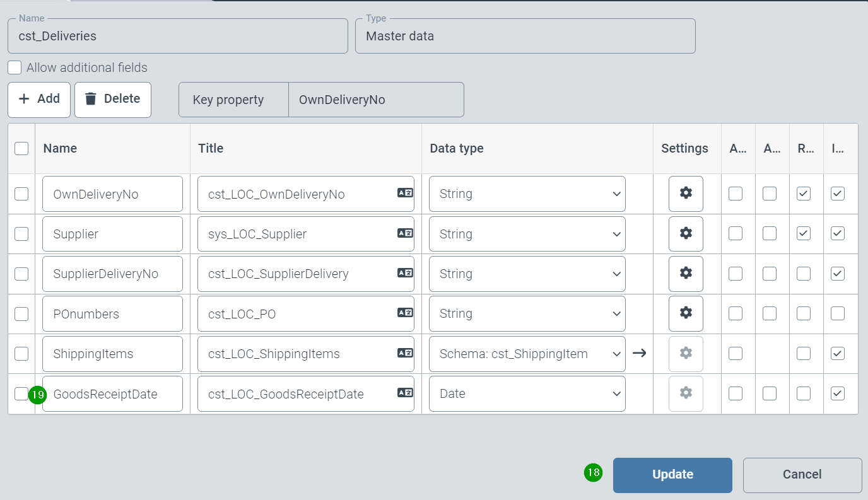This screenshot has height=500, width=868.
Task: Open settings gear for OwnDeliveryNo row
Action: coord(686,194)
